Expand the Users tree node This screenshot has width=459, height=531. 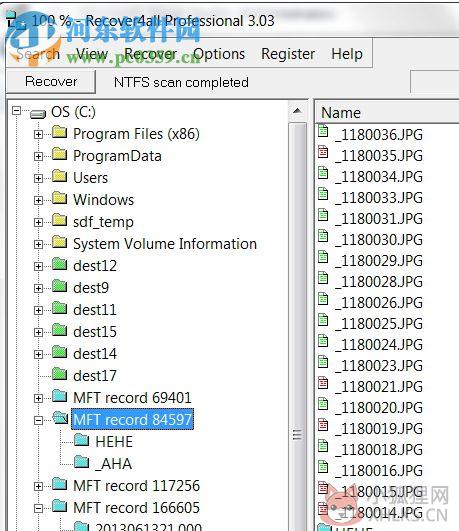pos(38,178)
